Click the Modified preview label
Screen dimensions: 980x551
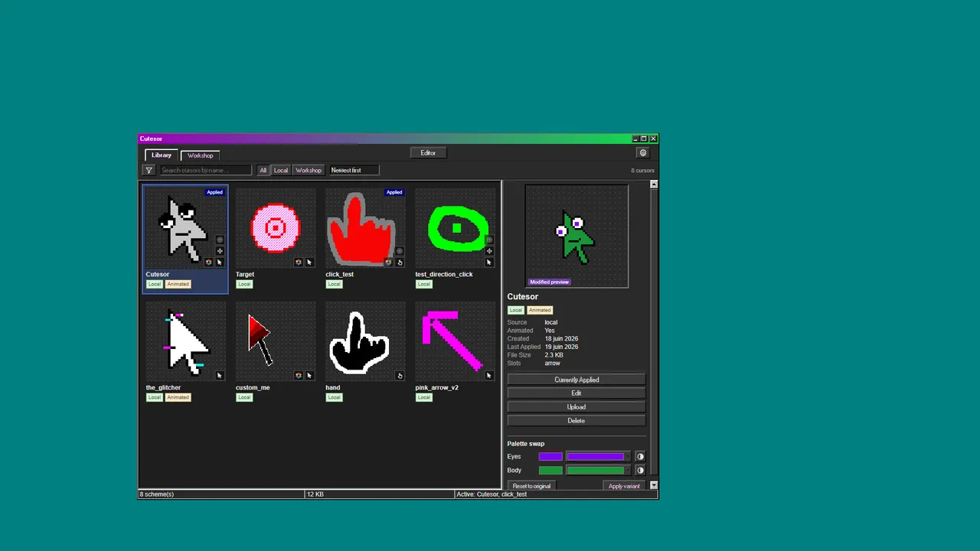tap(549, 282)
